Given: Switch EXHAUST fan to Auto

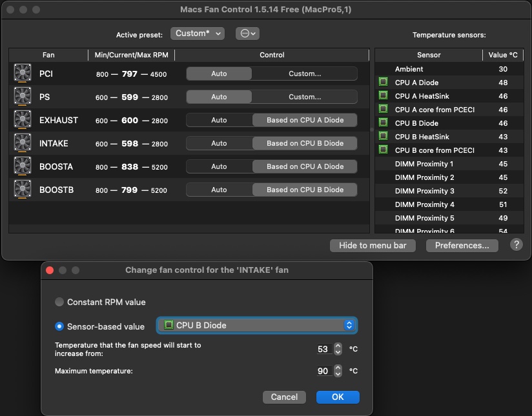Looking at the screenshot, I should click(x=219, y=120).
